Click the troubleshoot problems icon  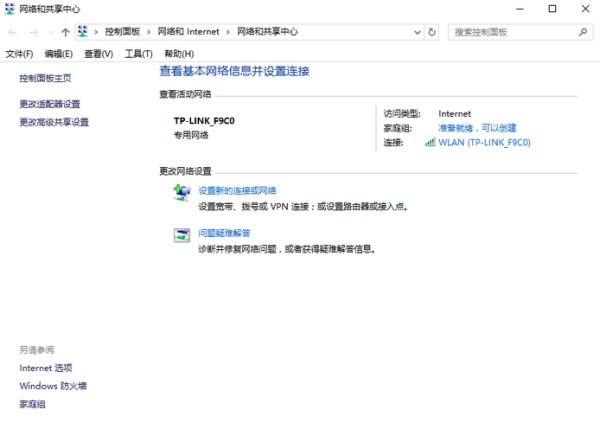tap(182, 235)
